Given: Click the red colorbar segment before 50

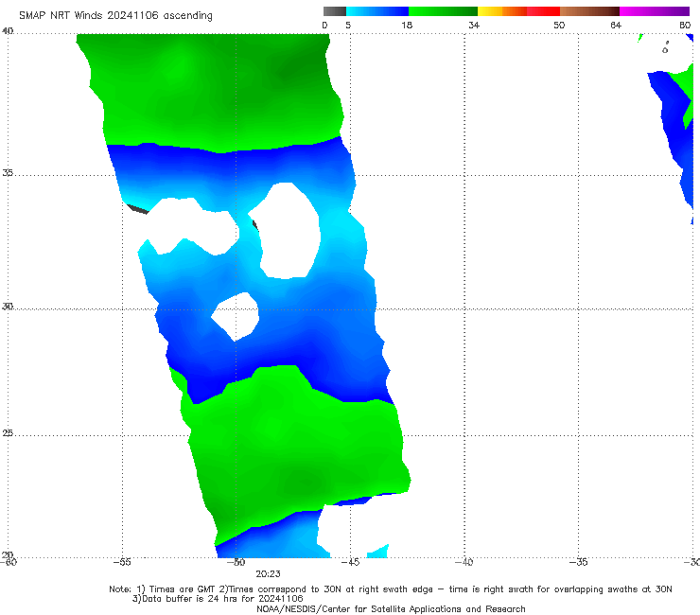Looking at the screenshot, I should [x=543, y=11].
